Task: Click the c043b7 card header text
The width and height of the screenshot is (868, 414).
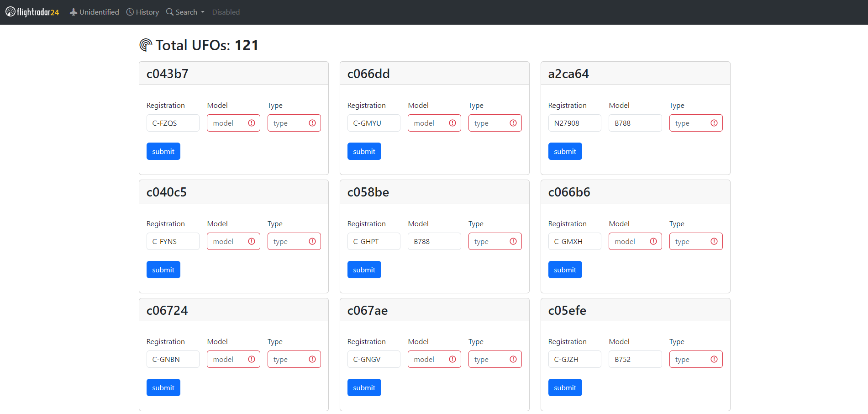Action: pyautogui.click(x=167, y=74)
